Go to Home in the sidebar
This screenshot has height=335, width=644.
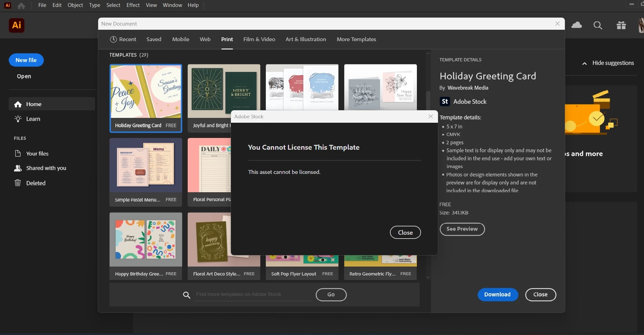(x=52, y=104)
